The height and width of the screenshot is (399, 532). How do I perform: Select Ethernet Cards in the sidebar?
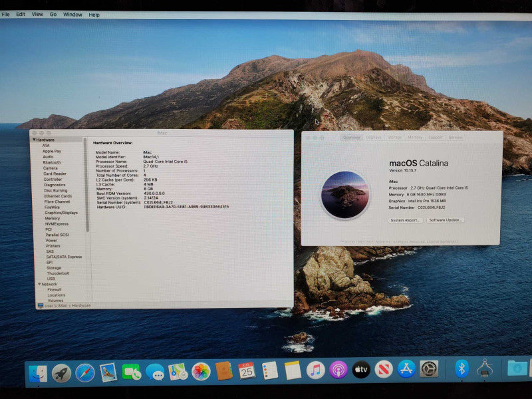(x=58, y=196)
